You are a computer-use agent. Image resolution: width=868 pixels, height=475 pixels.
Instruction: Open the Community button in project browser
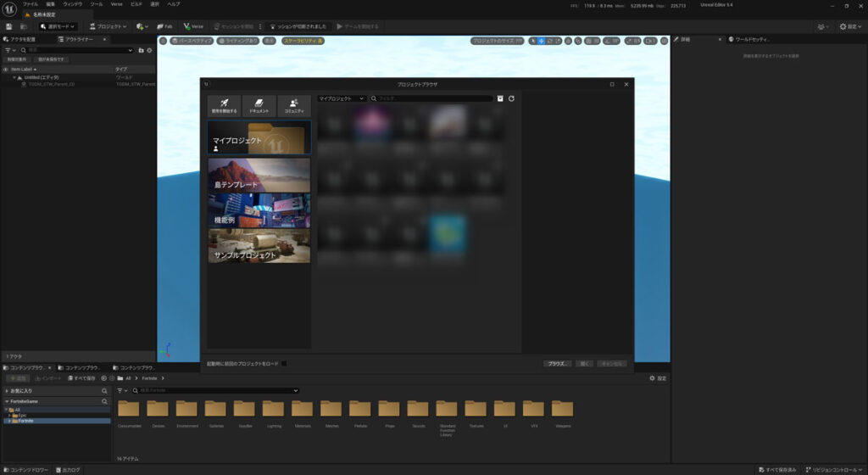(x=294, y=106)
